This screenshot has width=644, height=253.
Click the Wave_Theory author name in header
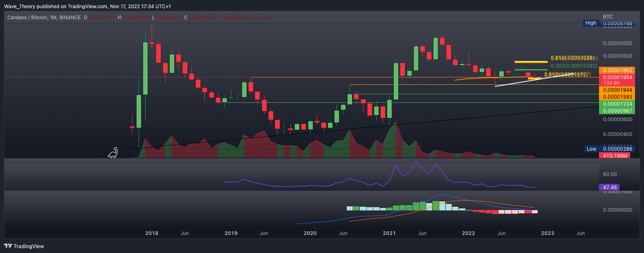[x=19, y=7]
